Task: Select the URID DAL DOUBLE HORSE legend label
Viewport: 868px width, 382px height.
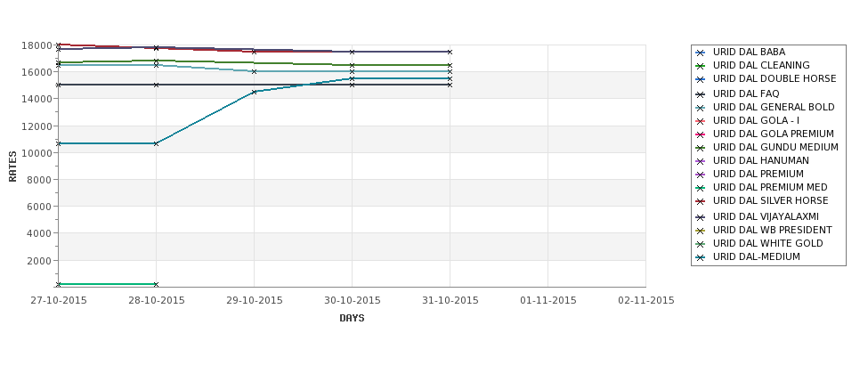Action: [x=775, y=79]
